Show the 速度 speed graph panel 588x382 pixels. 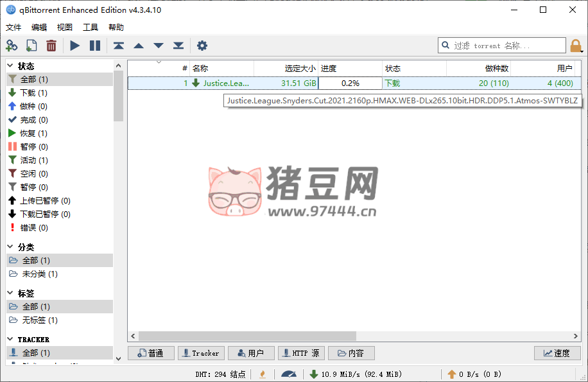pyautogui.click(x=557, y=353)
